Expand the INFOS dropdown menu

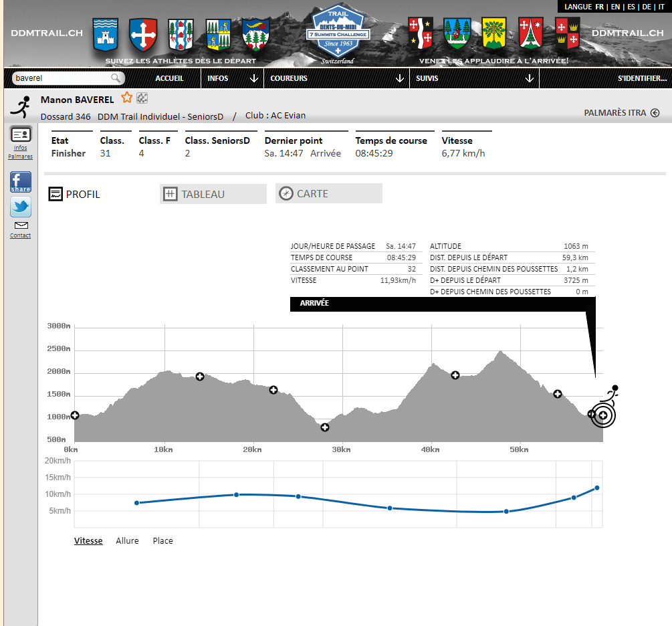(232, 78)
